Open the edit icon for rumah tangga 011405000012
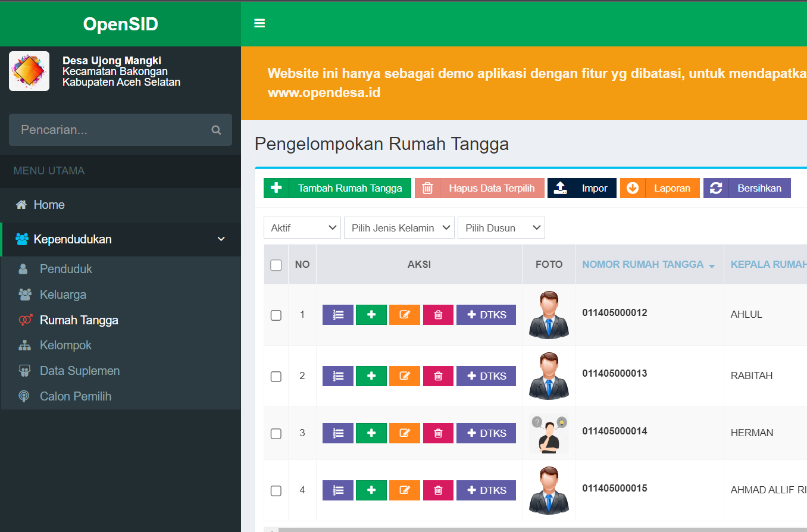807x532 pixels. pyautogui.click(x=405, y=314)
